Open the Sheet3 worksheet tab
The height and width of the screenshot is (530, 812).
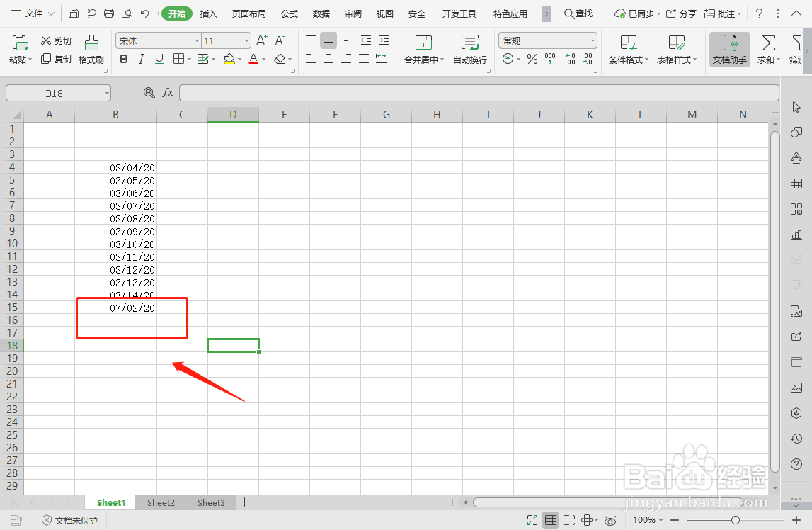[211, 502]
